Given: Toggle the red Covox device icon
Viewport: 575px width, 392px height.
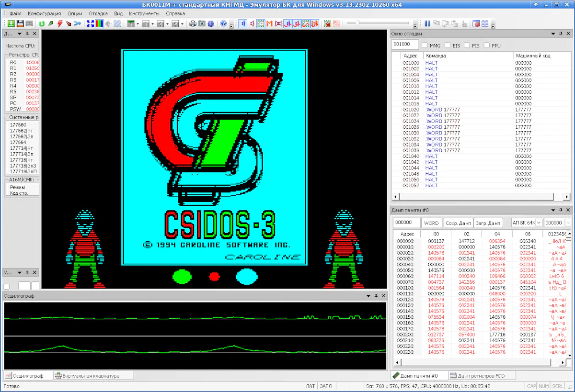Looking at the screenshot, I should (278, 23).
